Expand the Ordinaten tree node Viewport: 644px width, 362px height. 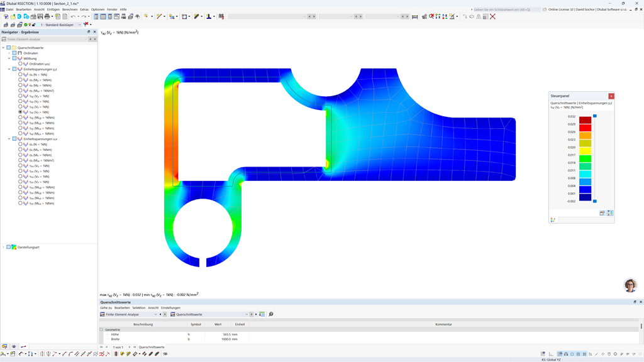click(x=9, y=53)
